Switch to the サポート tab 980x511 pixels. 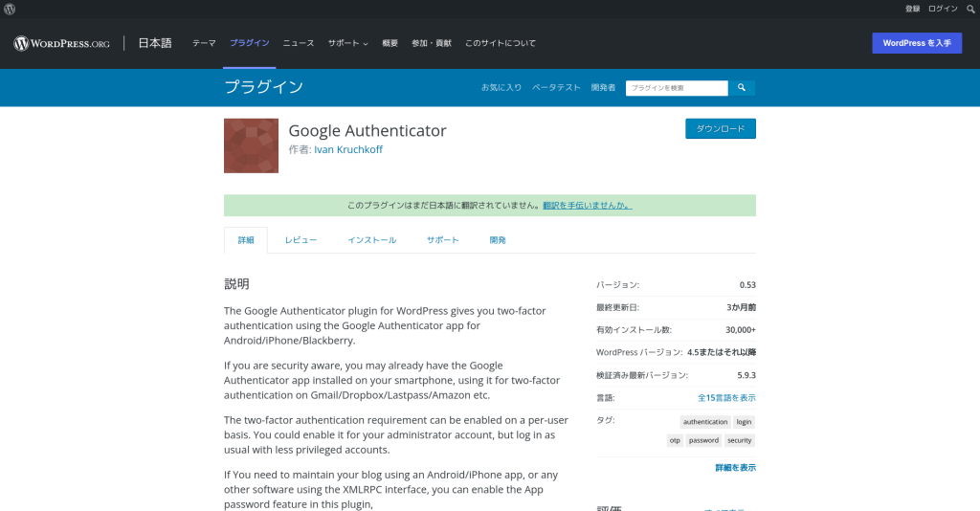point(442,240)
